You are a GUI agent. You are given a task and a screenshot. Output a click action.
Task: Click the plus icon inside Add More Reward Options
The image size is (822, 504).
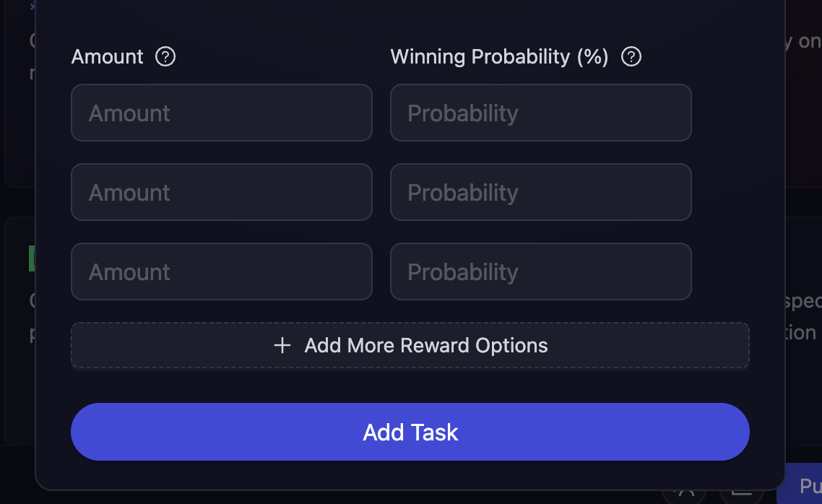282,345
